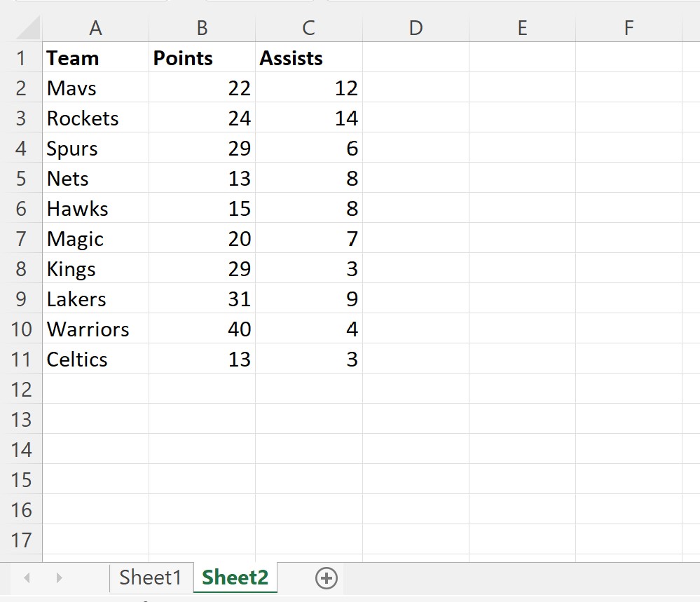Select the Magic cell
This screenshot has width=700, height=602.
point(95,238)
